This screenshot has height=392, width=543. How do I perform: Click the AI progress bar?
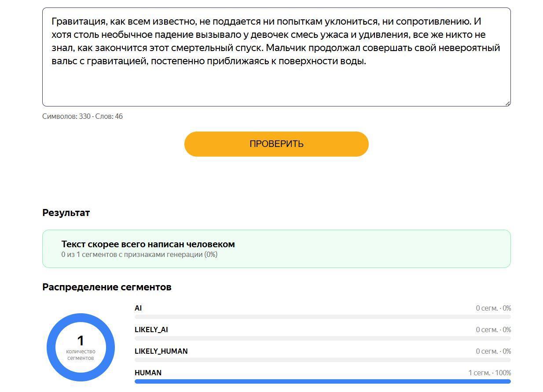click(x=323, y=317)
